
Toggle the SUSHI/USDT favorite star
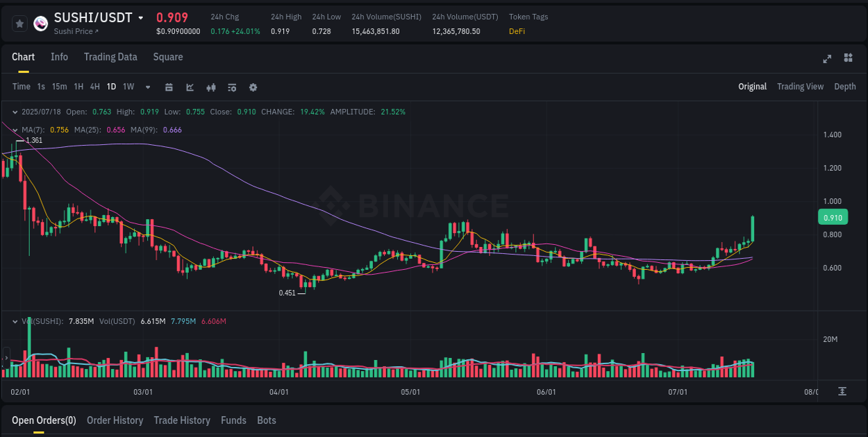click(19, 23)
